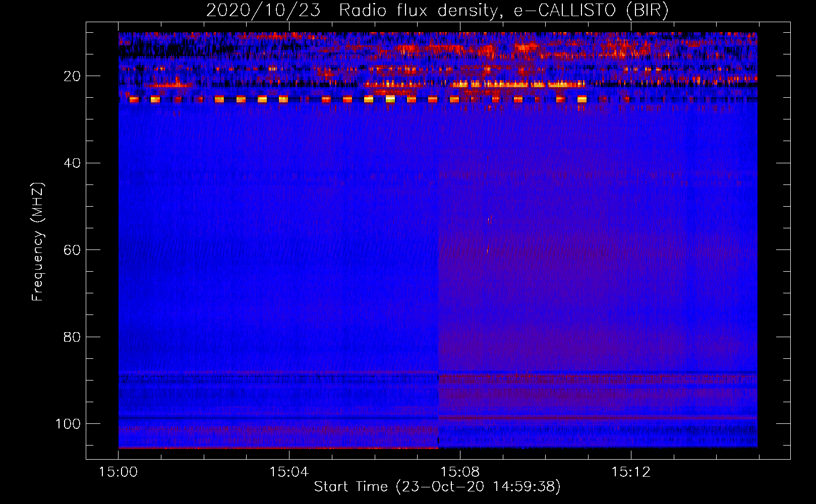
Task: Click the 'Start Time (23-Oct-20 14:59:38)' label
Action: (x=437, y=487)
